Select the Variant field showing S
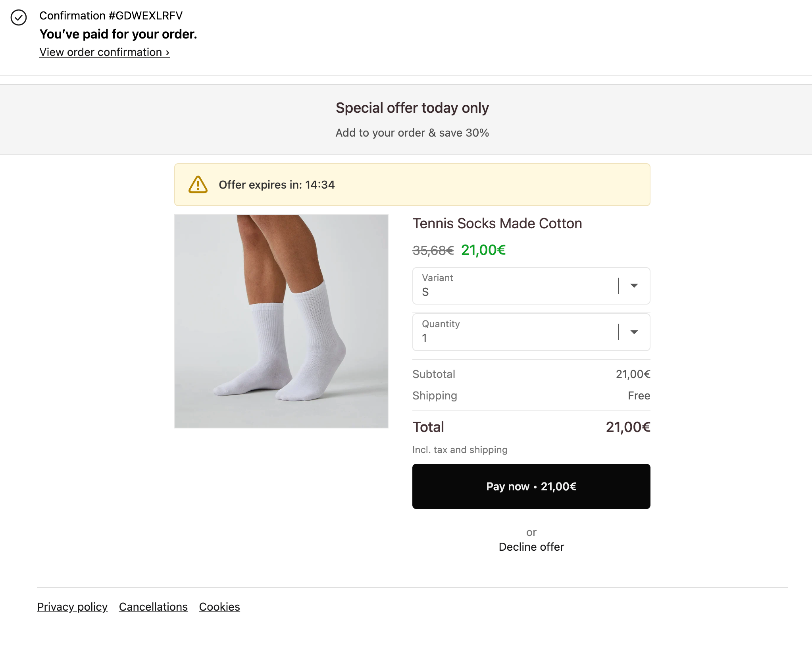The width and height of the screenshot is (812, 648). [x=531, y=286]
